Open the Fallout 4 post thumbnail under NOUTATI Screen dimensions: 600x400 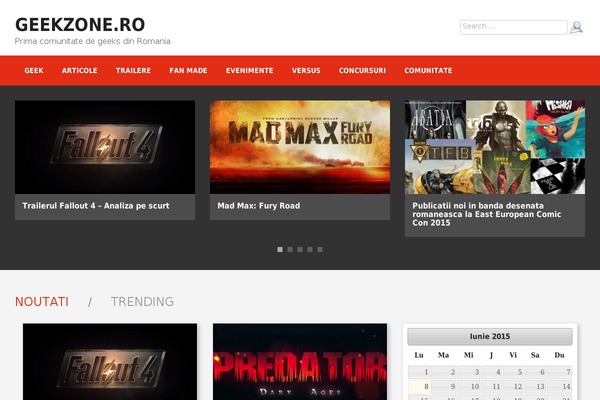click(x=110, y=362)
